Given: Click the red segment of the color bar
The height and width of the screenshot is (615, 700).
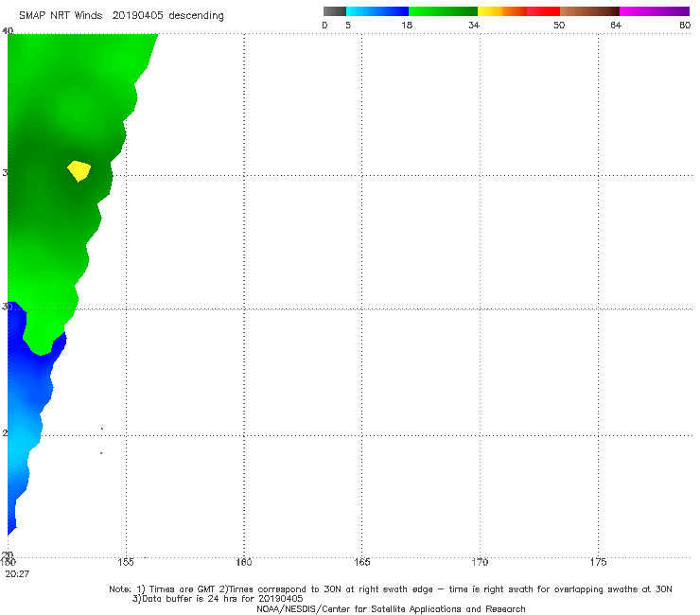Looking at the screenshot, I should tap(543, 11).
